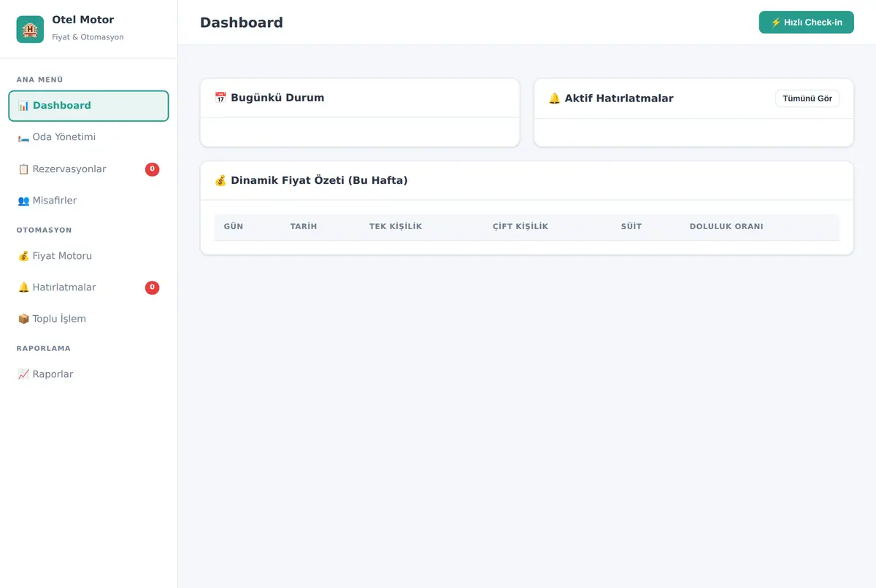This screenshot has width=876, height=588.
Task: Click the red badge beside Rezervasyonlar
Action: pyautogui.click(x=152, y=169)
